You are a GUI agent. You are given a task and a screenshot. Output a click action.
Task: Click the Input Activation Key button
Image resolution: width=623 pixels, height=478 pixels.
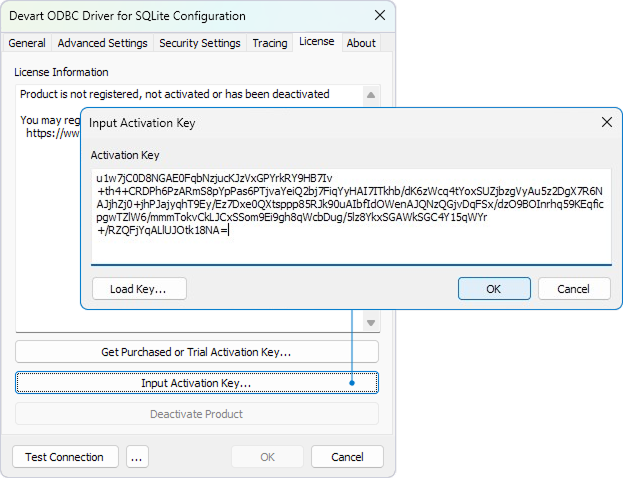point(197,383)
